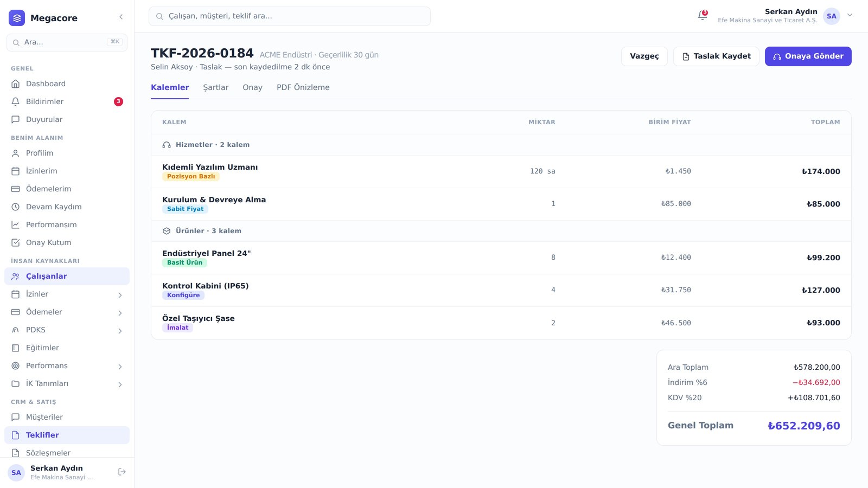
Task: Switch to the PDF Önizleme tab
Action: pyautogui.click(x=303, y=87)
